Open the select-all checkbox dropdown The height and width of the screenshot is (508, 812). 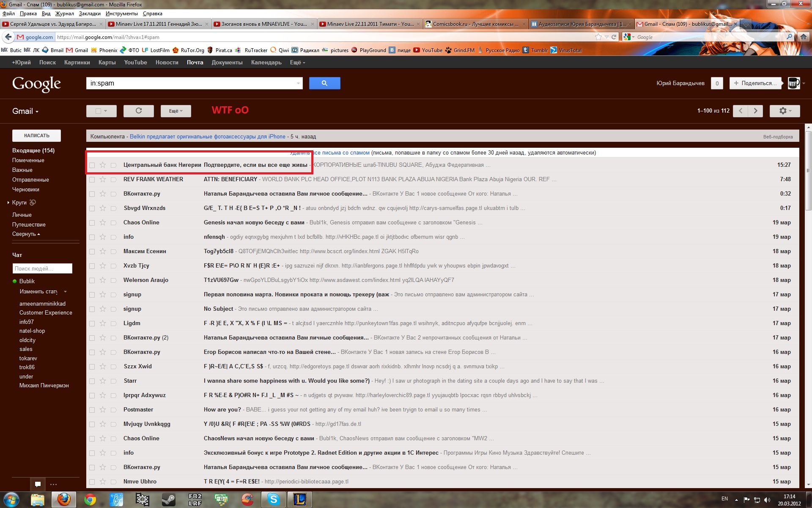pos(101,111)
